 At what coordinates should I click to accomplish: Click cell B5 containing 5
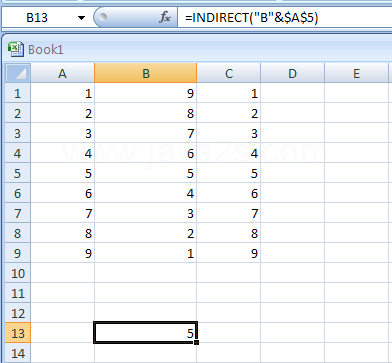pyautogui.click(x=146, y=173)
